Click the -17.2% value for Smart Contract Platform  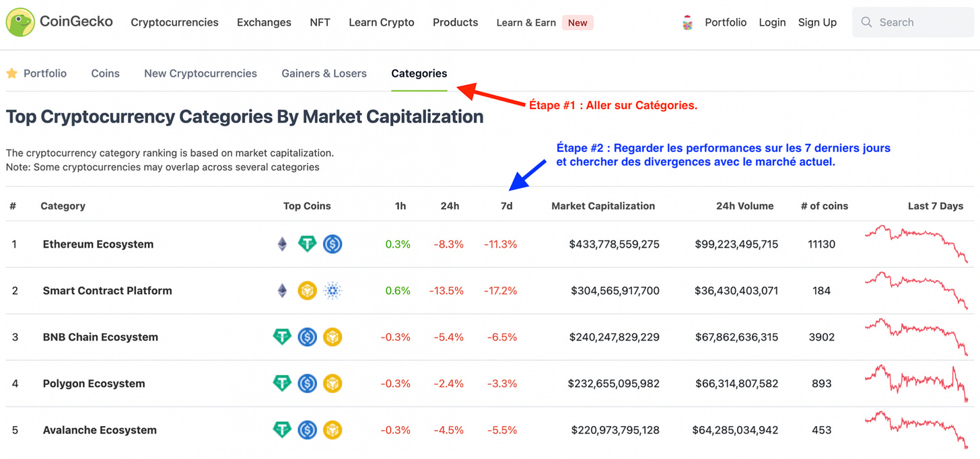pos(501,290)
